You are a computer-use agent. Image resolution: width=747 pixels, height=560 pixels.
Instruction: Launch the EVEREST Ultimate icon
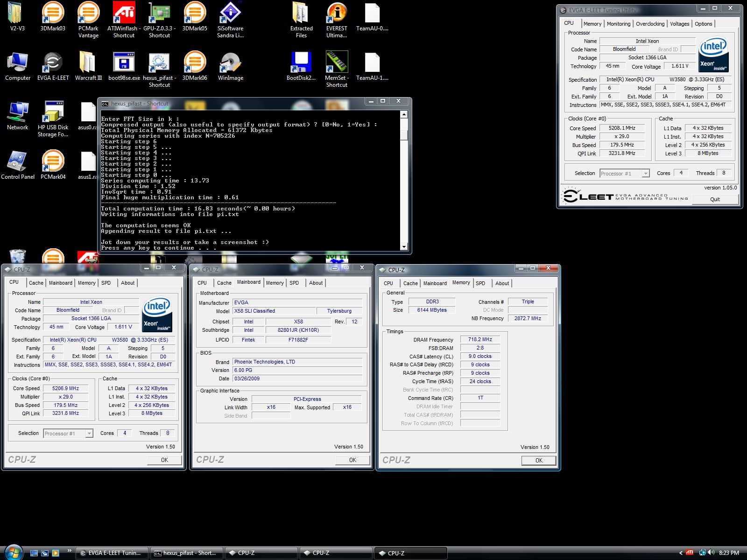(337, 20)
